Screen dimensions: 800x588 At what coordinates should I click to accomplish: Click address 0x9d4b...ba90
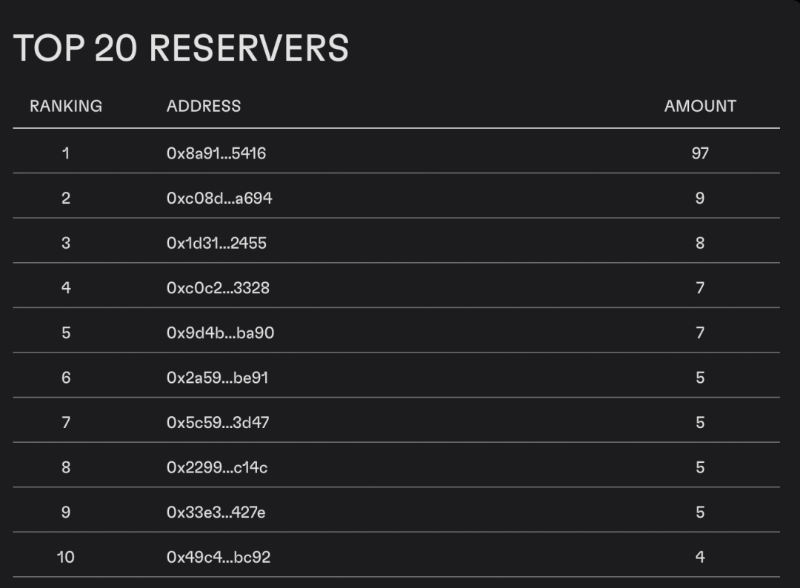(x=220, y=333)
